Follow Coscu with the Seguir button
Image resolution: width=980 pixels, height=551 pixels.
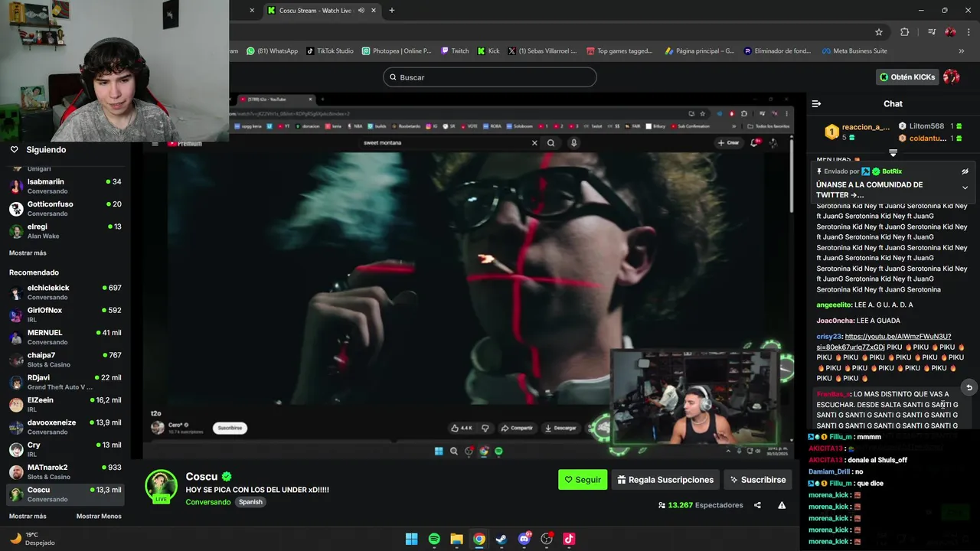(x=583, y=480)
